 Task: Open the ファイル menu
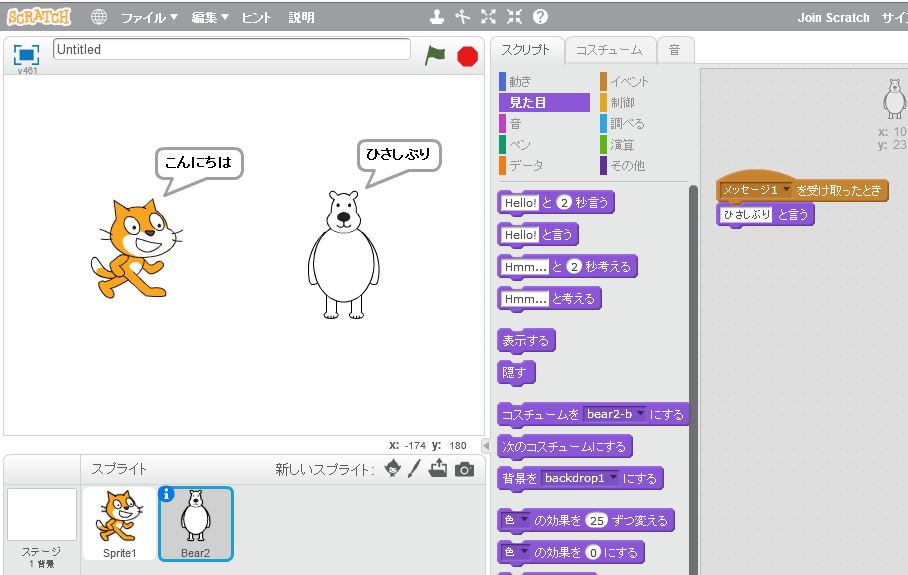click(x=149, y=18)
